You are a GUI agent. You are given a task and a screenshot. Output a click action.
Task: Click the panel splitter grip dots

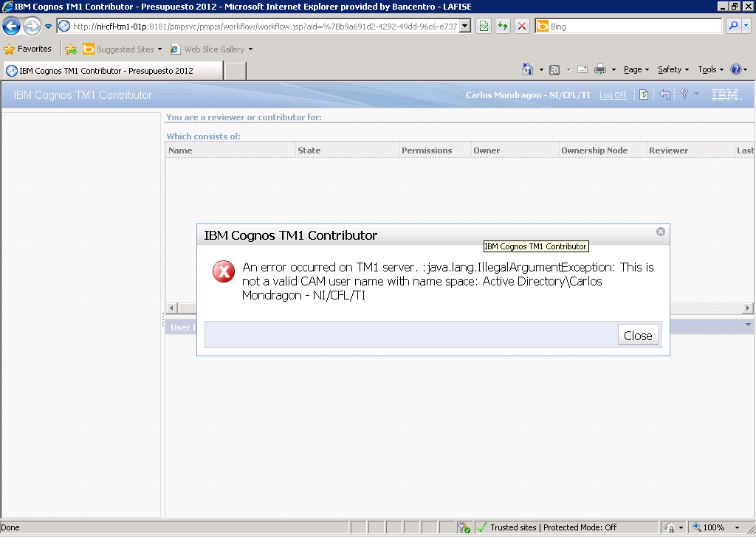point(163,320)
